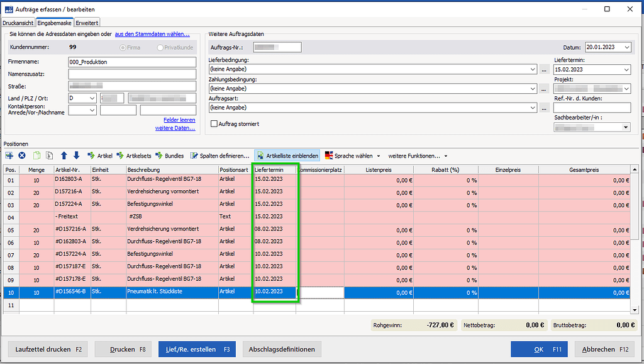Open Abschlagsdefinitionen button
Screen dimensions: 644x364
[282, 349]
